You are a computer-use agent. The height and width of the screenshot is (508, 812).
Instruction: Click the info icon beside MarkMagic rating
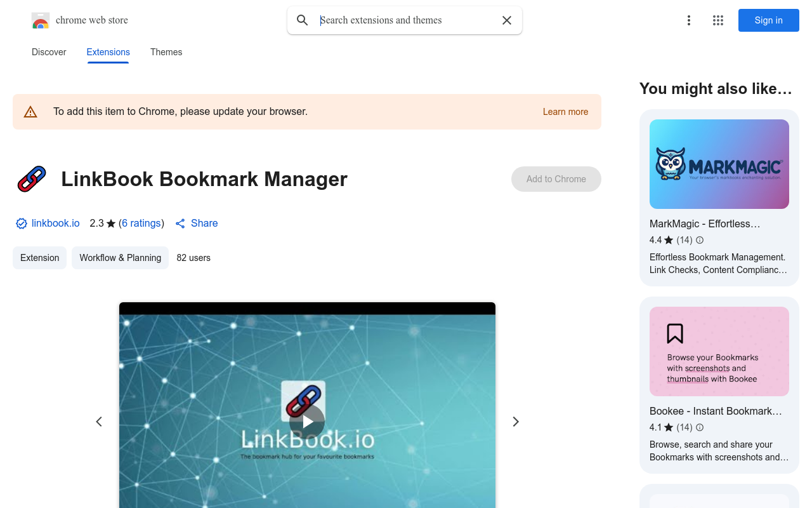(x=700, y=240)
